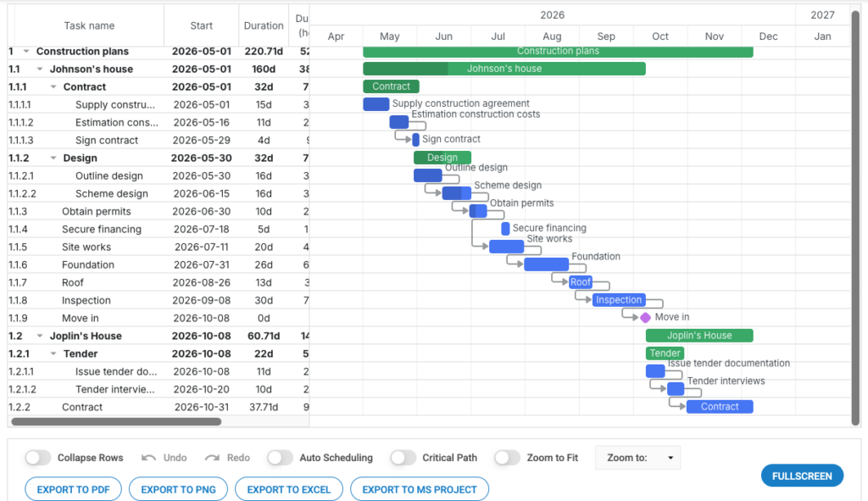Viewport: 868px width, 501px height.
Task: Click the Outline design task bar
Action: pyautogui.click(x=428, y=175)
